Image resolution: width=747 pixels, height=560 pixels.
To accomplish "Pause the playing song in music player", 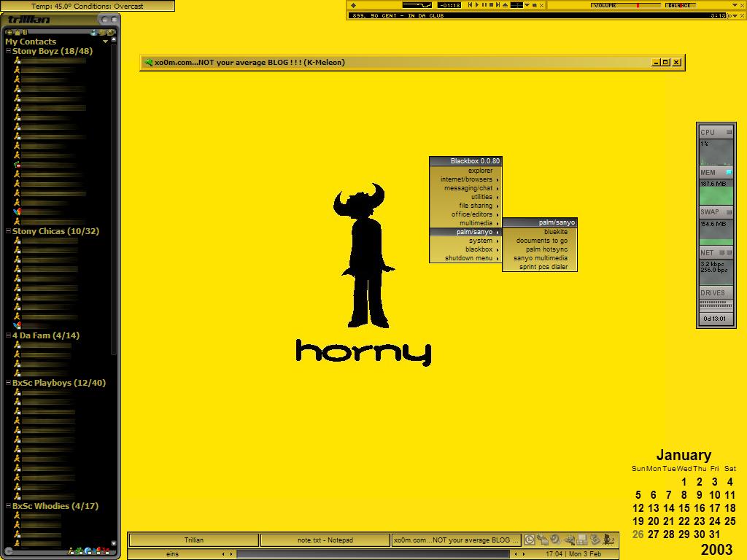I will pos(484,5).
